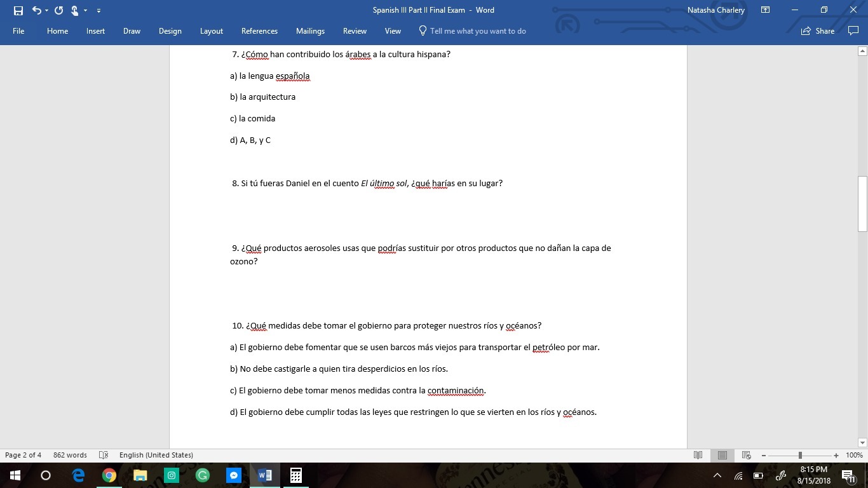
Task: Click the Ribbon Display Options icon
Action: tap(765, 10)
